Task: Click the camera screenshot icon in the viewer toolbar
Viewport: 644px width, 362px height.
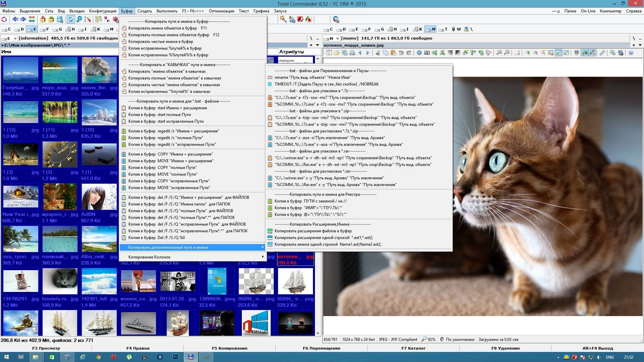Action: point(427,53)
